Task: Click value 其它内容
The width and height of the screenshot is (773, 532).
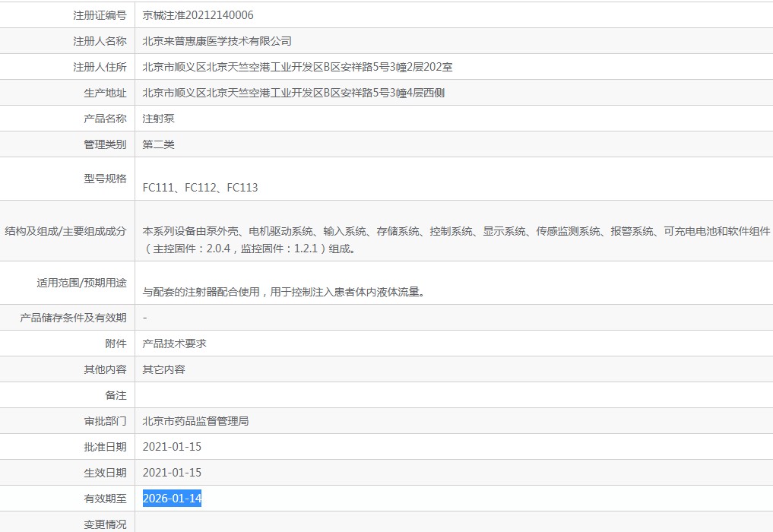Action: point(163,369)
